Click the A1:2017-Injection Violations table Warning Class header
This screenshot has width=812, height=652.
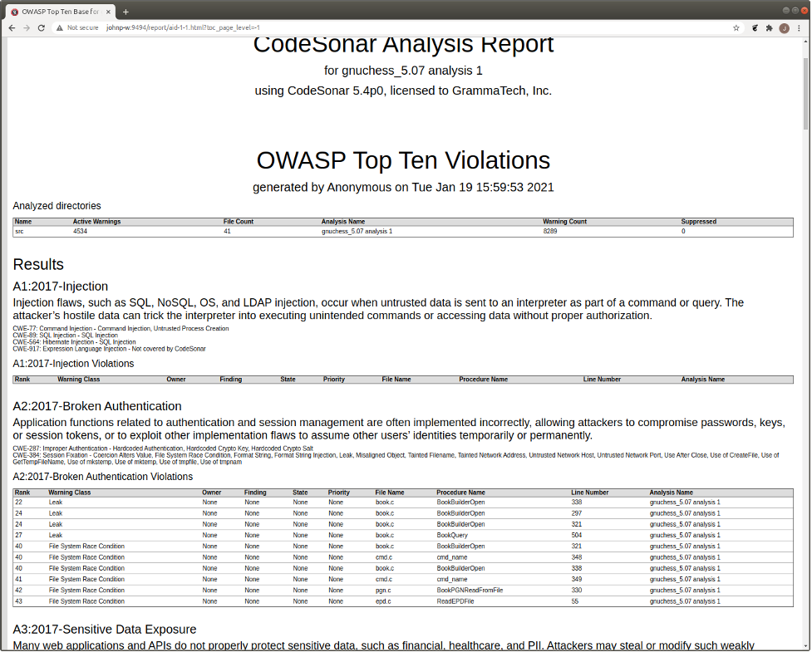(x=79, y=380)
